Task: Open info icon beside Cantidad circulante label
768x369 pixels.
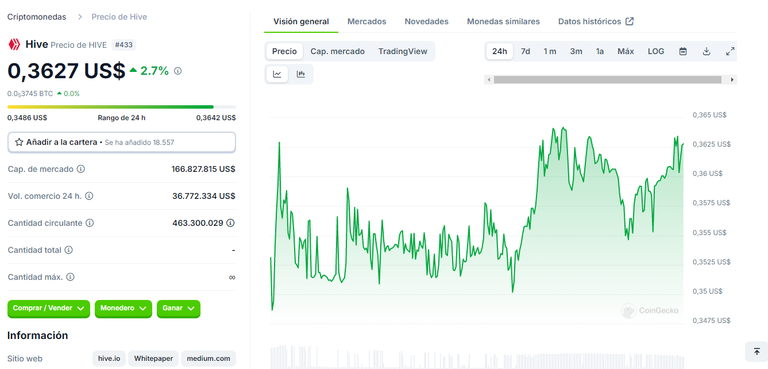Action: tap(90, 223)
